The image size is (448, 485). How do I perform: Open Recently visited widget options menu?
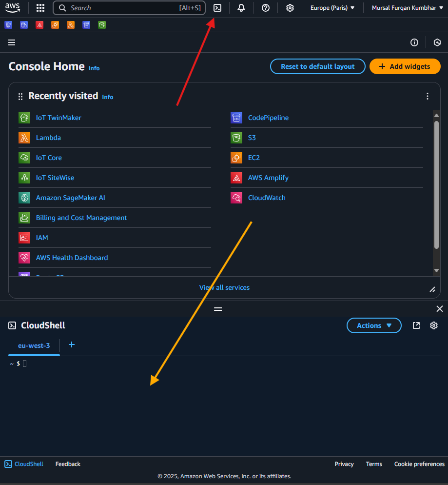(428, 96)
